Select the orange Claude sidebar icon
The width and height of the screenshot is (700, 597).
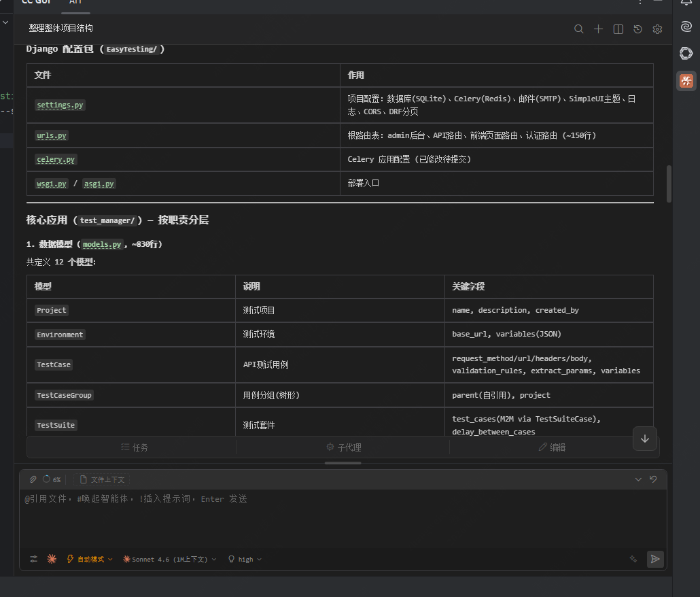[x=686, y=81]
